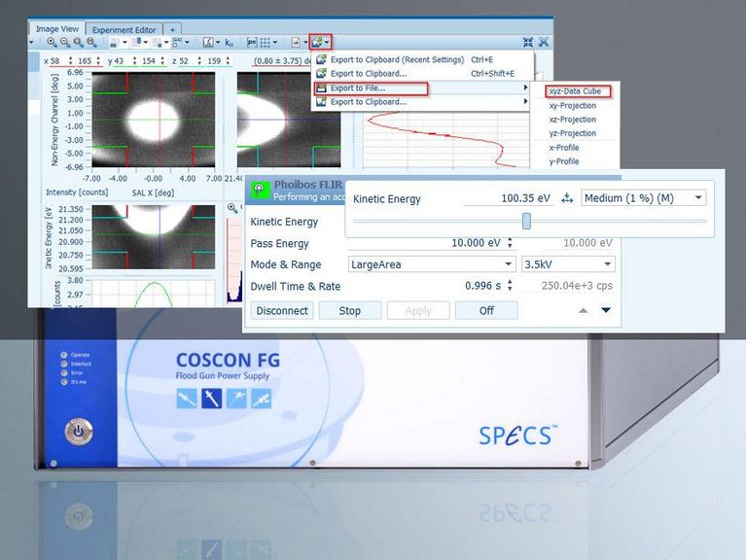Add a new tab with the plus tab
Viewport: 746px width, 560px height.
(172, 30)
